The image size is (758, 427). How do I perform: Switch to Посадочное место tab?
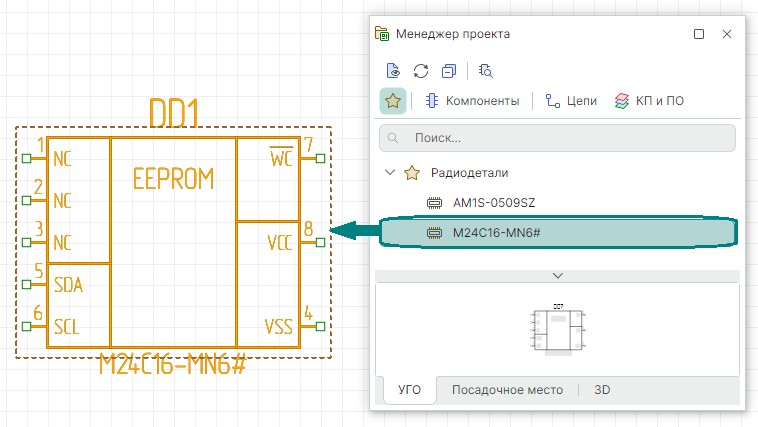pos(507,390)
